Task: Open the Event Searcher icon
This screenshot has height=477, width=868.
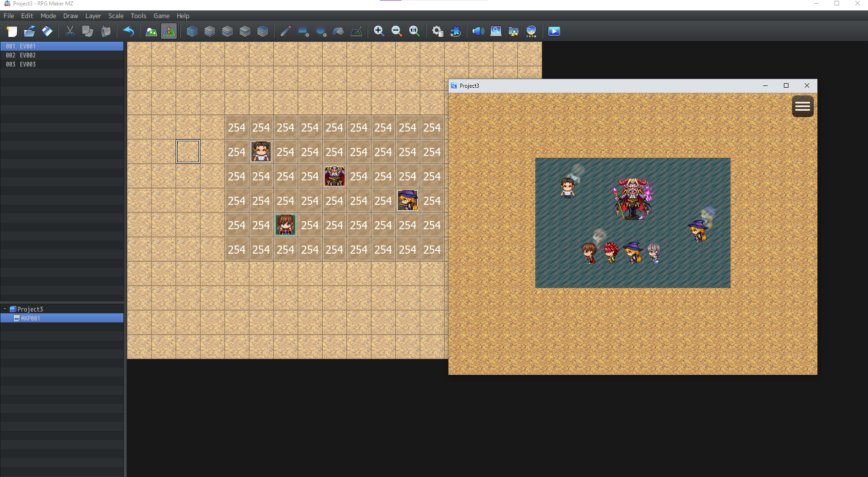Action: click(x=496, y=31)
